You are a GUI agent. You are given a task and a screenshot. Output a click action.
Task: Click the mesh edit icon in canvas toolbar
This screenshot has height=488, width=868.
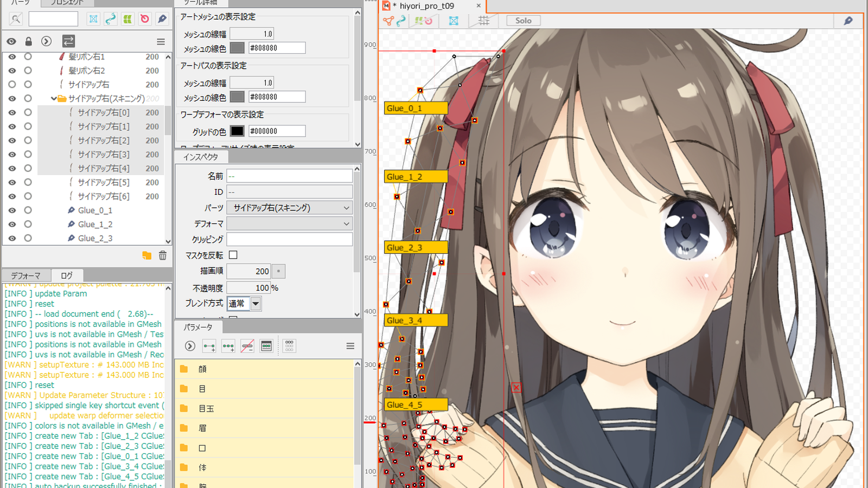click(x=388, y=21)
